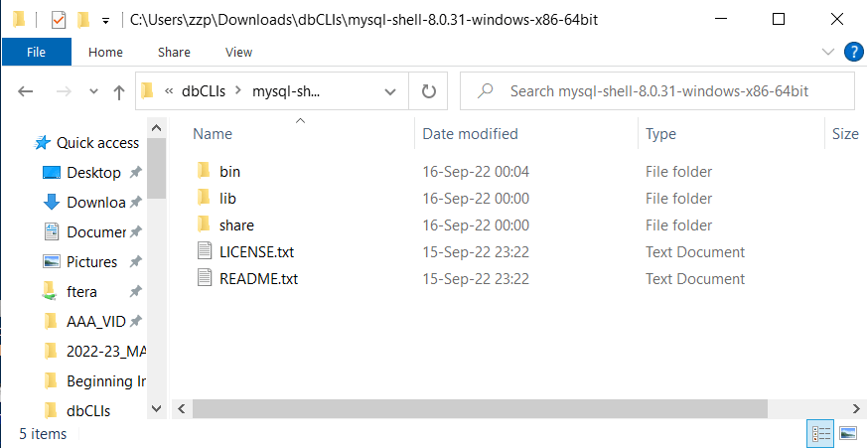Click the horizontal scrollbar thumb
The width and height of the screenshot is (868, 448).
[x=480, y=409]
